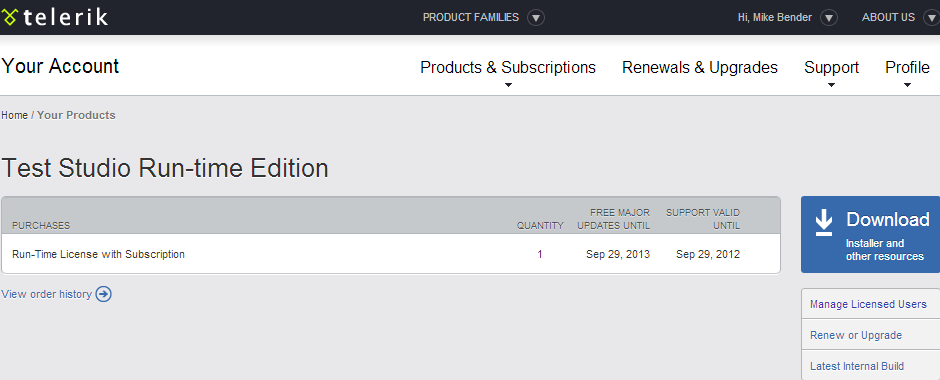940x380 pixels.
Task: Open the Manage Licensed Users link
Action: (x=868, y=304)
